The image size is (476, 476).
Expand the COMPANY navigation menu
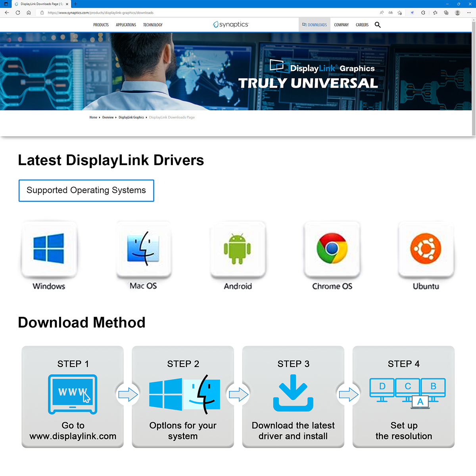[341, 25]
